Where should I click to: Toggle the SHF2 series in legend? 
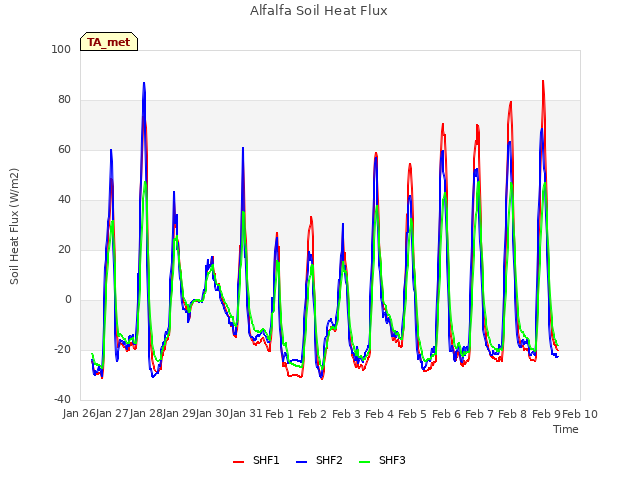[x=319, y=461]
